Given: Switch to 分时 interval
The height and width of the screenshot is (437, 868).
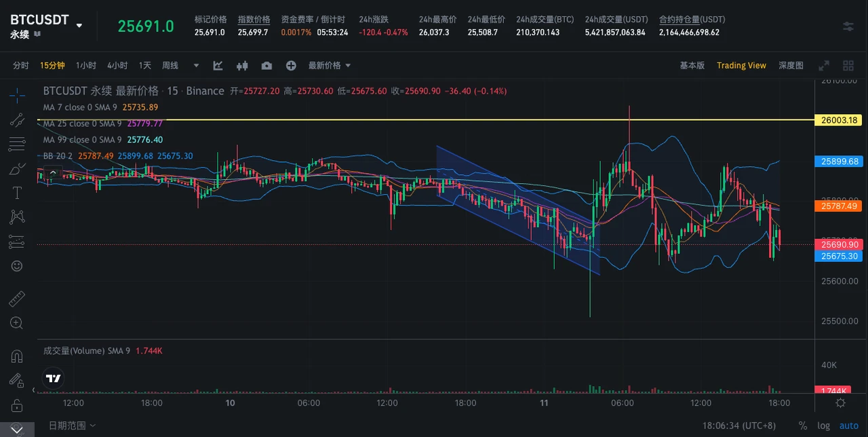Looking at the screenshot, I should (21, 66).
